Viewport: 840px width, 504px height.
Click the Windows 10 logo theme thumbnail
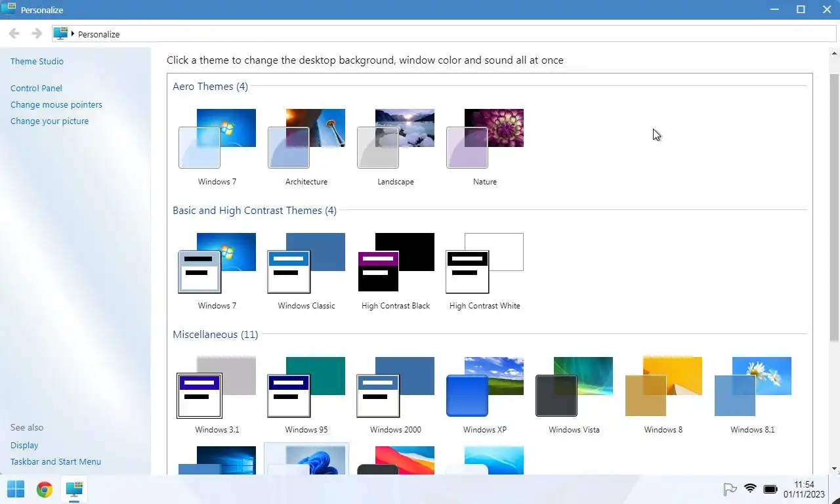coord(217,460)
